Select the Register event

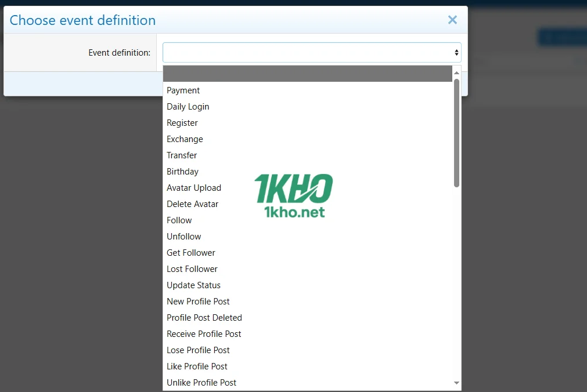pos(182,123)
